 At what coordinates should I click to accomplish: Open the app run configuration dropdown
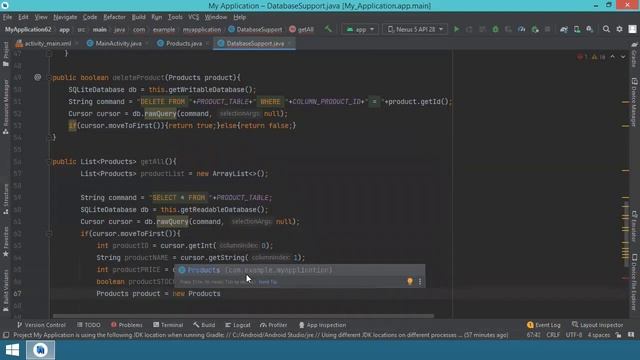point(360,29)
